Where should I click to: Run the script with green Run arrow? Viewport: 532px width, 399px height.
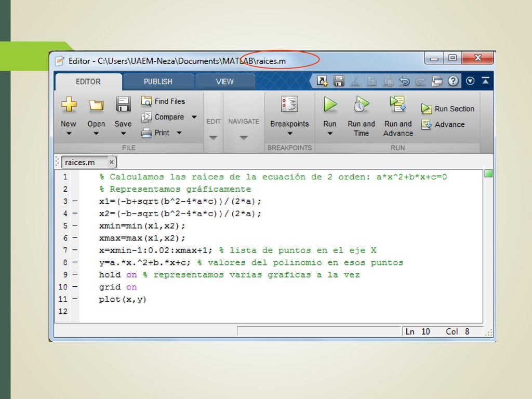[330, 104]
